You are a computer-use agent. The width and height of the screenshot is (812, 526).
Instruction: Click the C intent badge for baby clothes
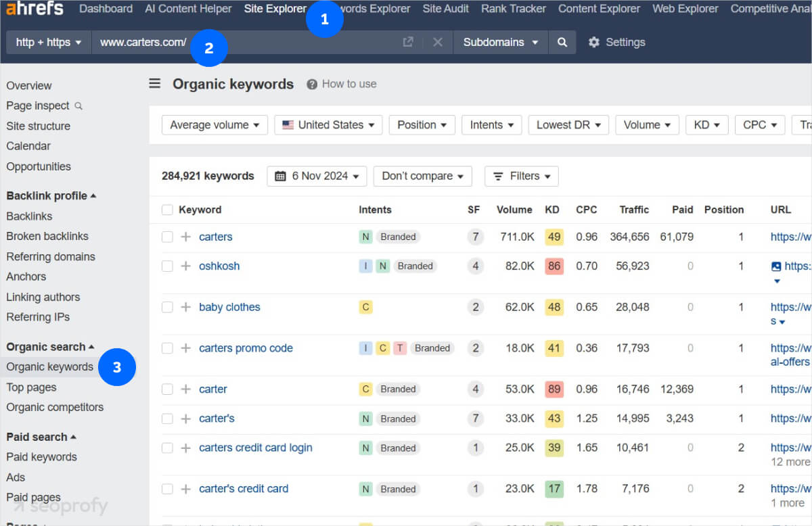tap(365, 307)
